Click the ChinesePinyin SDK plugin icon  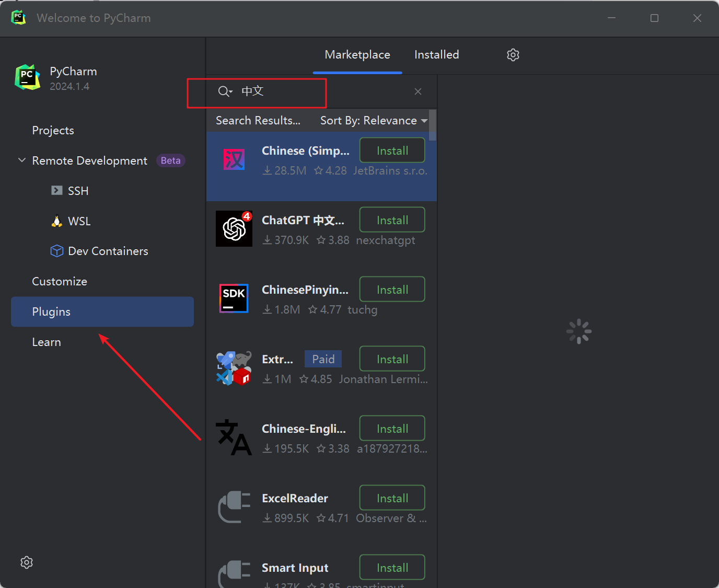click(x=234, y=298)
